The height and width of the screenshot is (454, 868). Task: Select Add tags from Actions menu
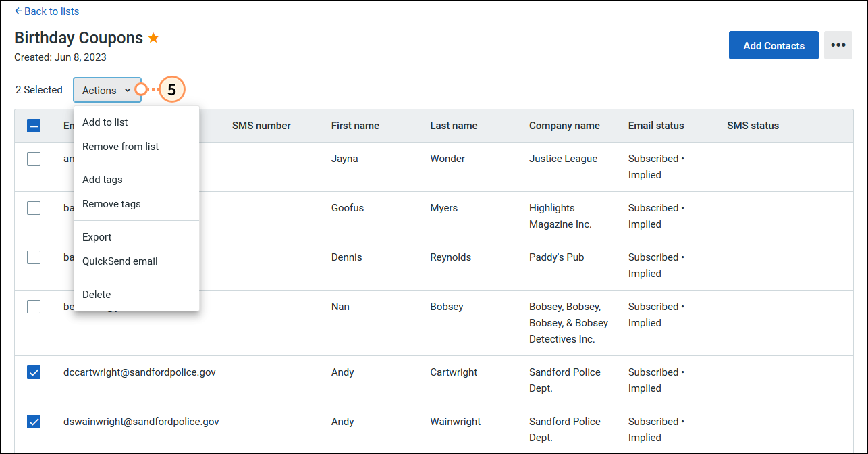point(102,179)
